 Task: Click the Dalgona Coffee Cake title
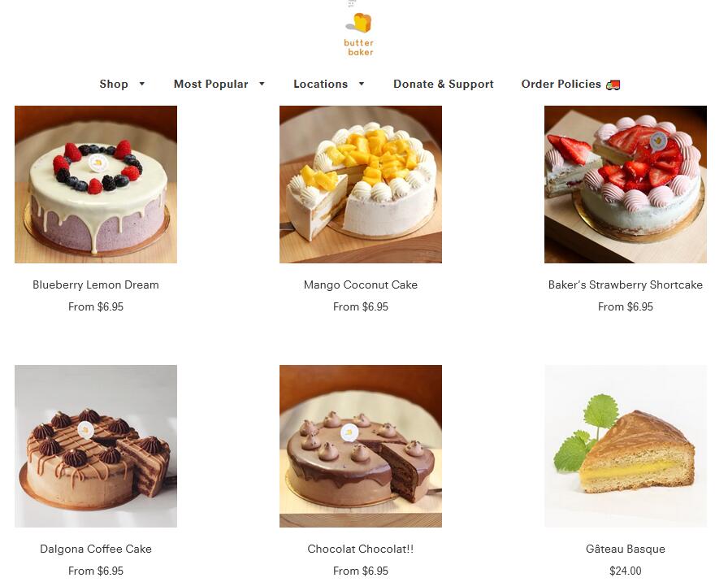(96, 549)
